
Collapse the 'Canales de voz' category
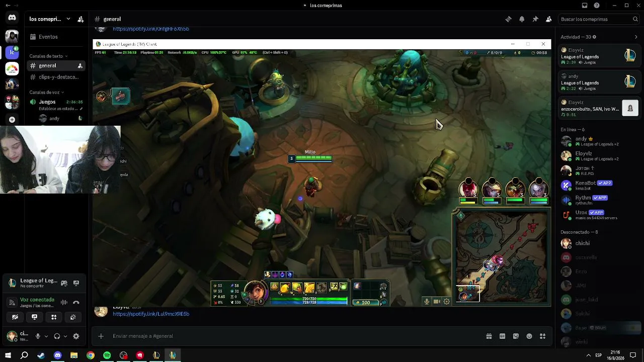point(47,93)
